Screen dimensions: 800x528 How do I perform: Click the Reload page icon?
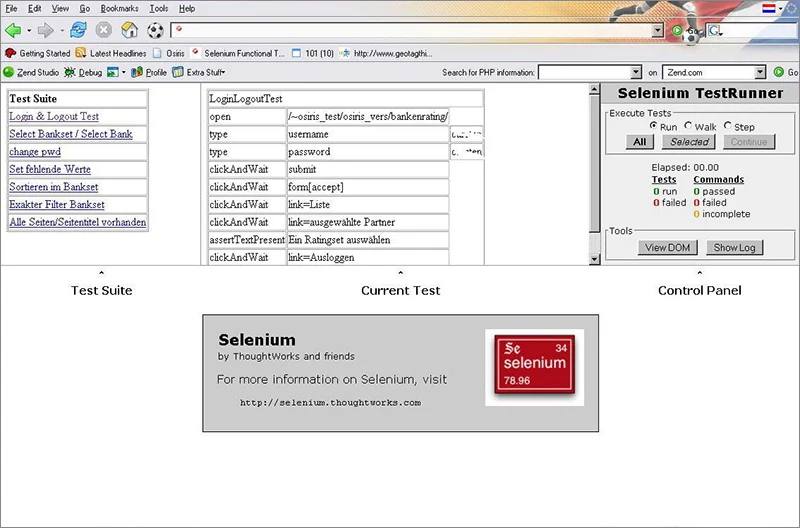click(x=78, y=31)
